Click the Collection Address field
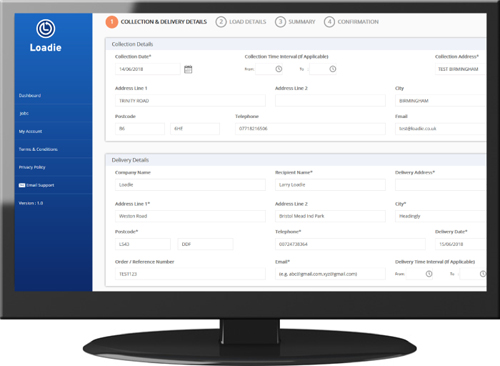The height and width of the screenshot is (366, 500). click(x=460, y=69)
